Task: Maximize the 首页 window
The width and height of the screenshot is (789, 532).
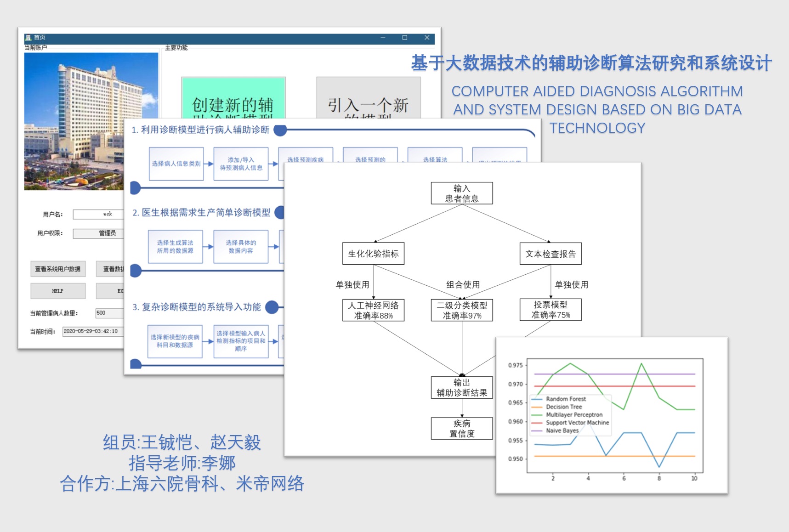Action: [x=405, y=38]
